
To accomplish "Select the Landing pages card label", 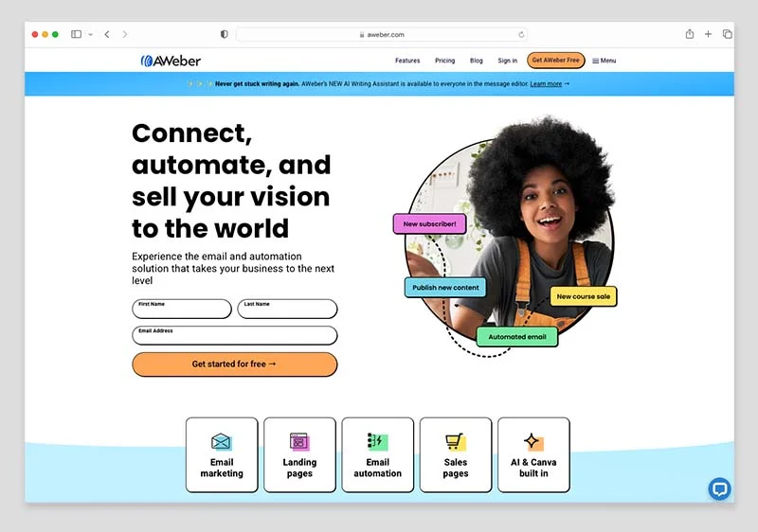I will tap(299, 468).
